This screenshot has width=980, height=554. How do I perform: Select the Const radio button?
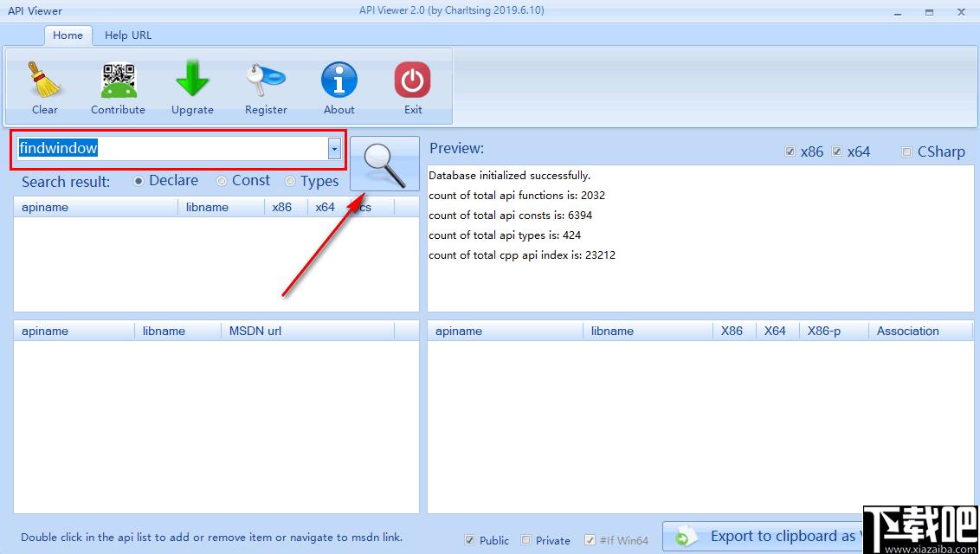222,181
